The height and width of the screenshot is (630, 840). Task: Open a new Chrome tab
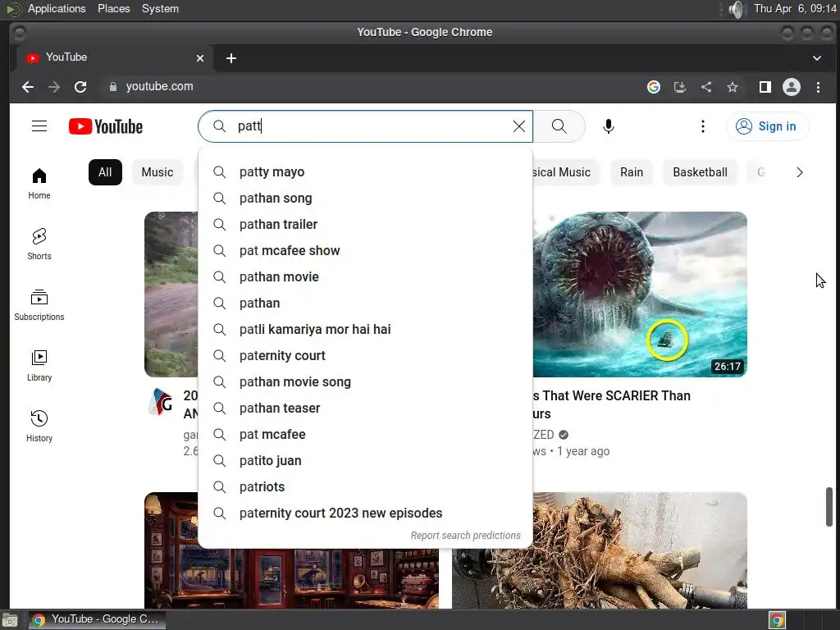(x=231, y=58)
